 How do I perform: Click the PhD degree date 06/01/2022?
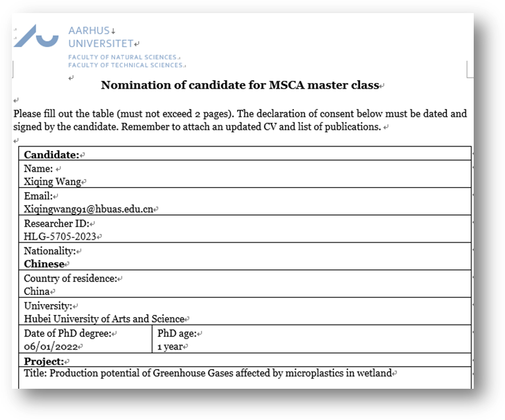point(51,346)
